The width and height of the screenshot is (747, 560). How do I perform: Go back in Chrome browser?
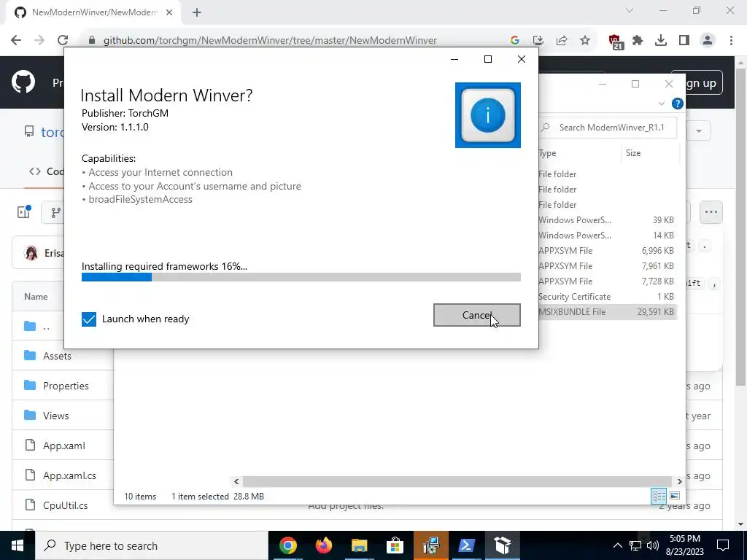point(16,41)
